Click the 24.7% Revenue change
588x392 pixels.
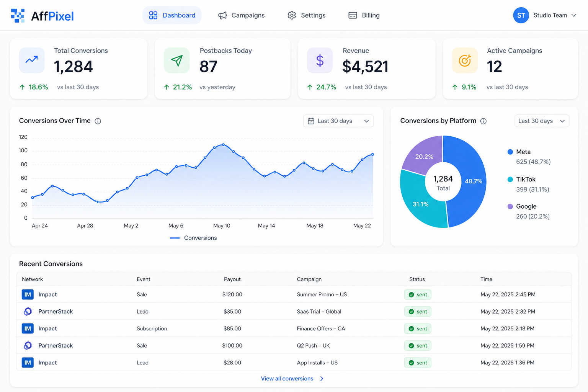pyautogui.click(x=322, y=87)
